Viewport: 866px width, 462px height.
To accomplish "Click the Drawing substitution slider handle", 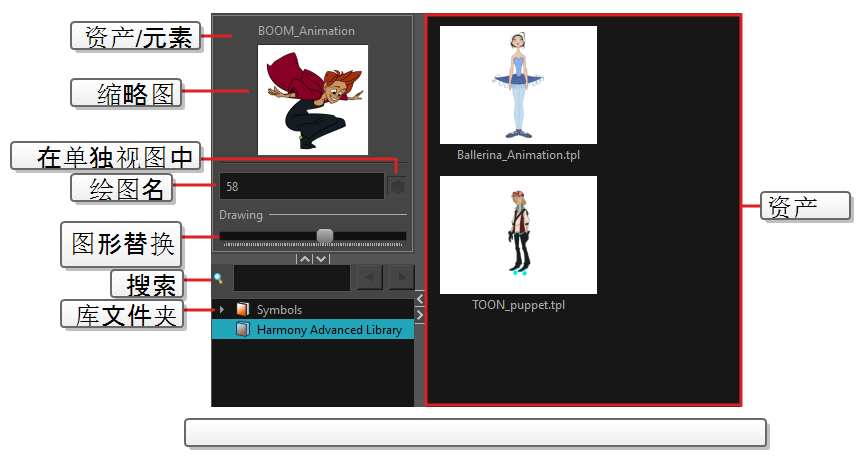I will pyautogui.click(x=324, y=236).
